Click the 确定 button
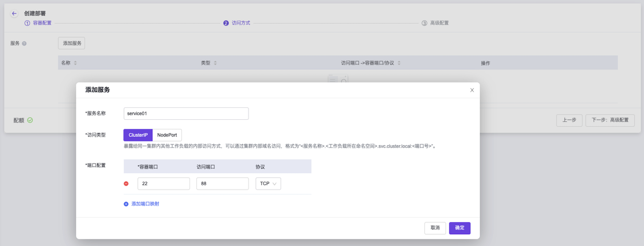The image size is (644, 246). click(459, 228)
